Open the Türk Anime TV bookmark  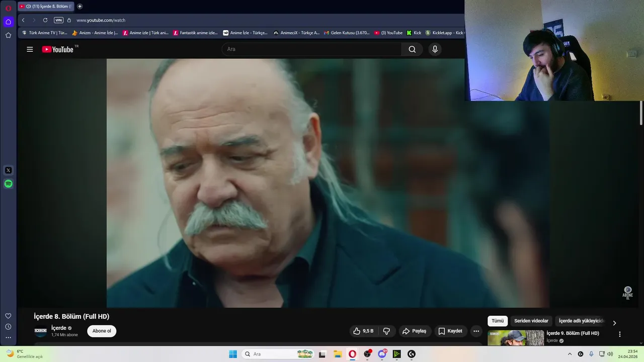pyautogui.click(x=45, y=33)
